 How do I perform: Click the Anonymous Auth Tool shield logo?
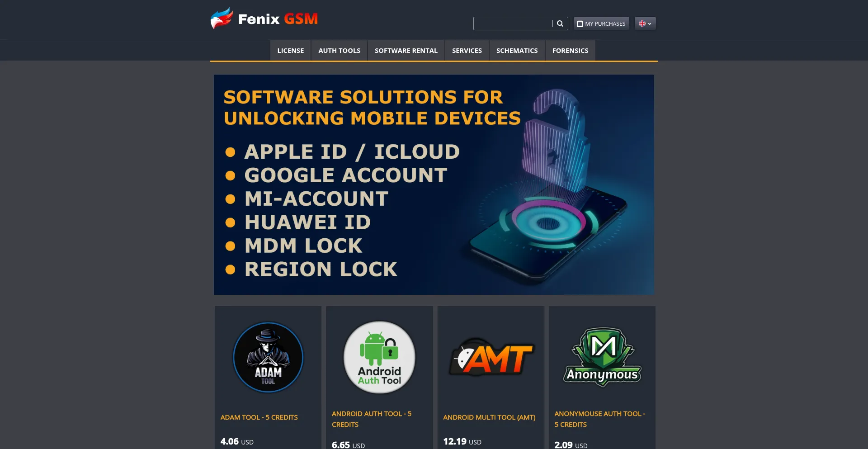click(x=602, y=357)
